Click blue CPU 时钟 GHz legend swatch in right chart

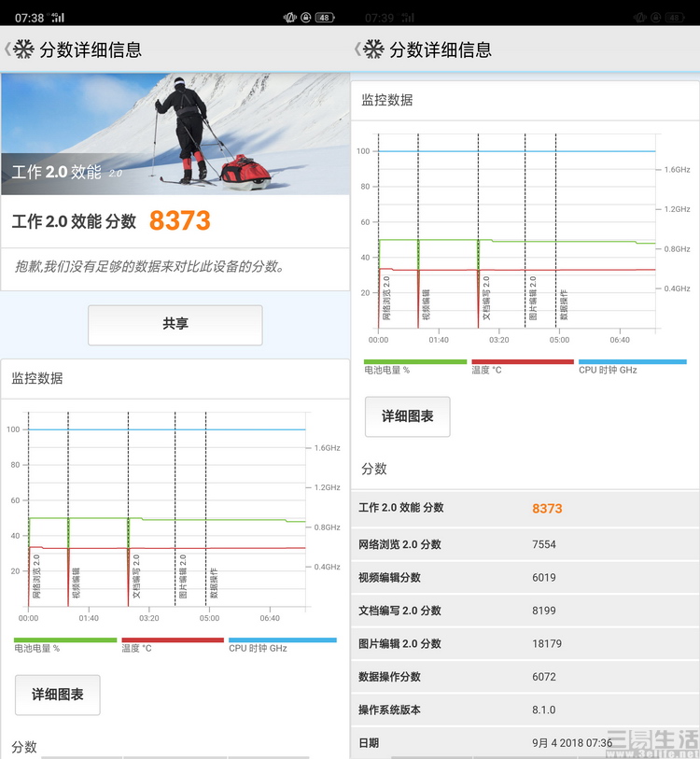click(x=632, y=362)
